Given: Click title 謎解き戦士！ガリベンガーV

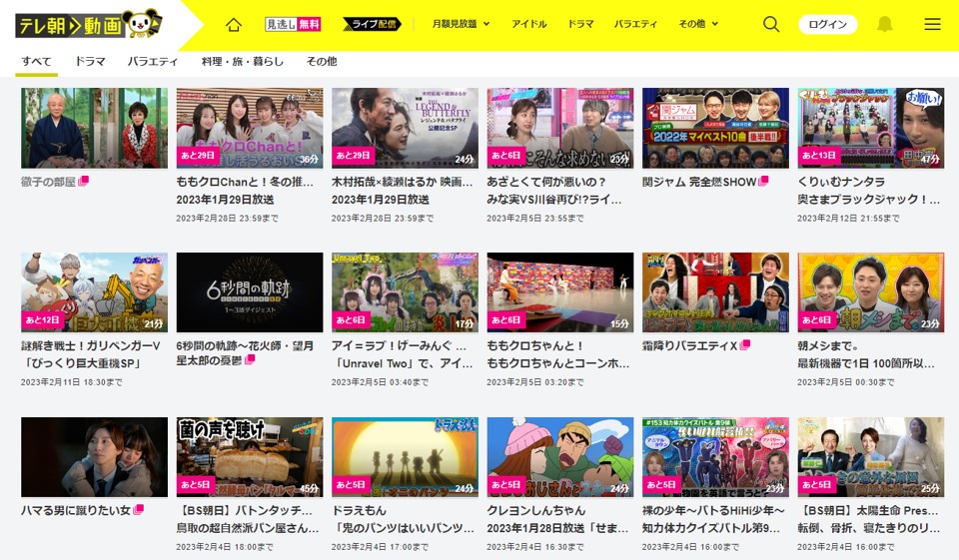Looking at the screenshot, I should coord(91,345).
